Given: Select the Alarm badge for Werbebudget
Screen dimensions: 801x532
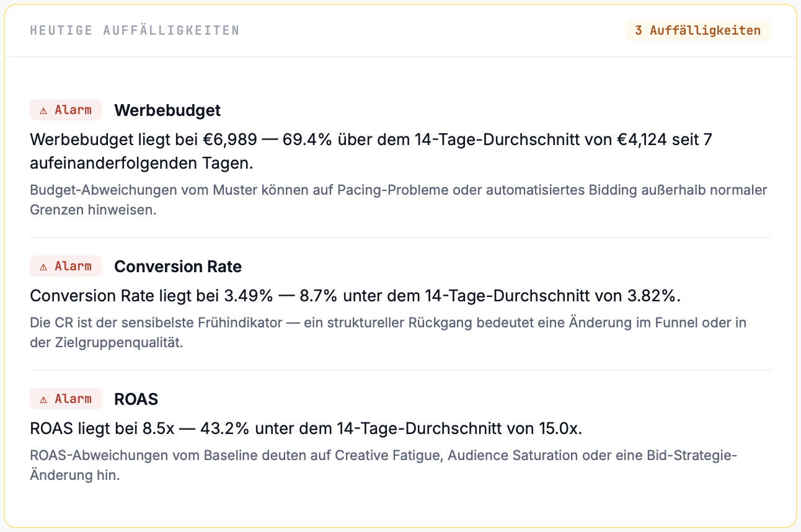Looking at the screenshot, I should [x=66, y=110].
